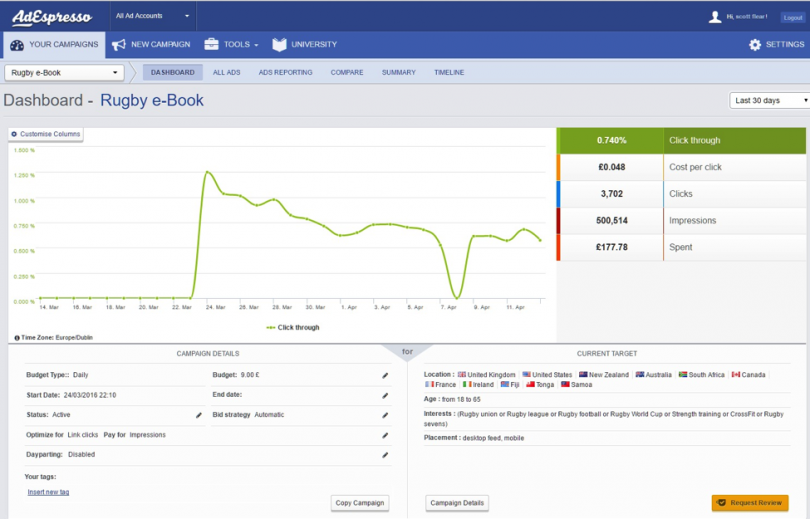Image resolution: width=810 pixels, height=519 pixels.
Task: Open the All Ad Accounts dropdown
Action: (152, 16)
